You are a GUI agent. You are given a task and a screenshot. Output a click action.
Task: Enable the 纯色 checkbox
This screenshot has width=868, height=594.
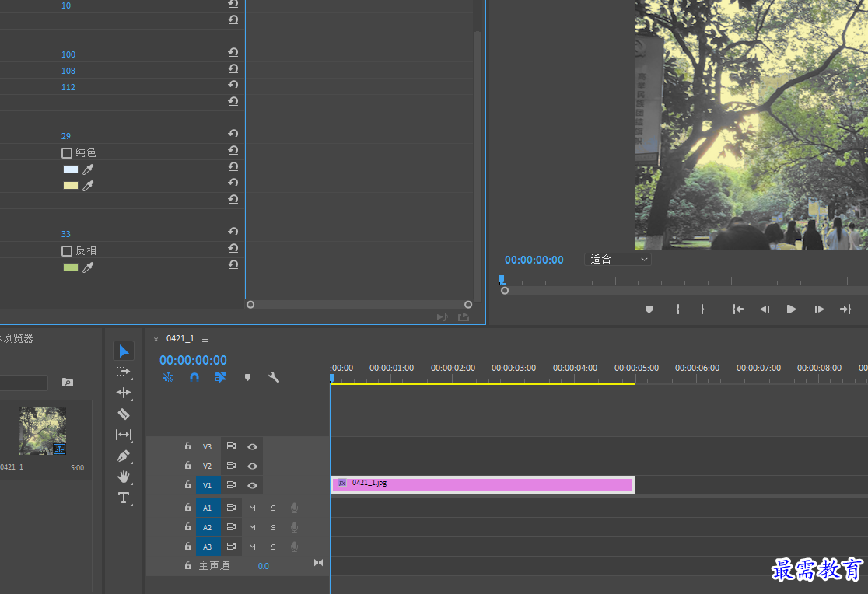[x=66, y=153]
